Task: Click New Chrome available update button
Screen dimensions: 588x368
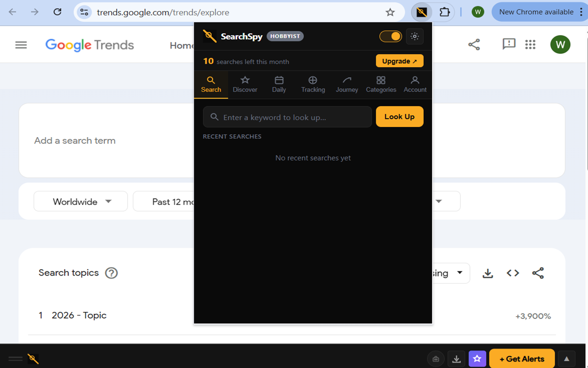Action: (536, 12)
